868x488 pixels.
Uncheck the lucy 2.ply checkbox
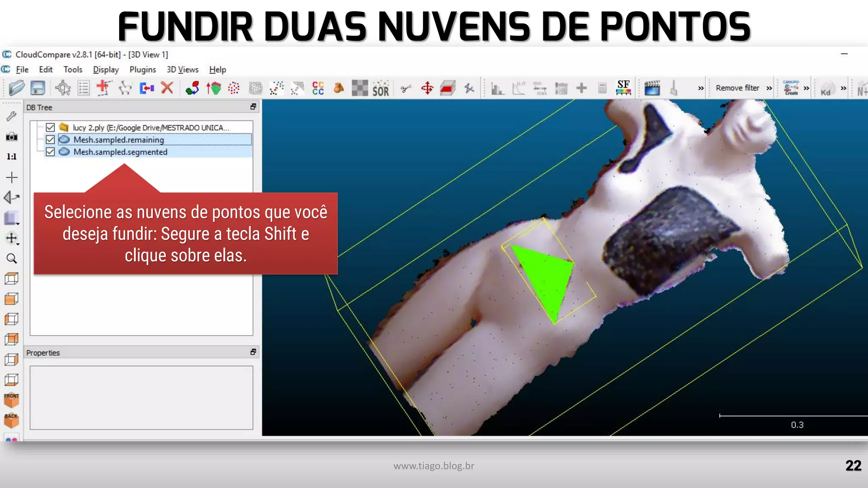point(50,127)
